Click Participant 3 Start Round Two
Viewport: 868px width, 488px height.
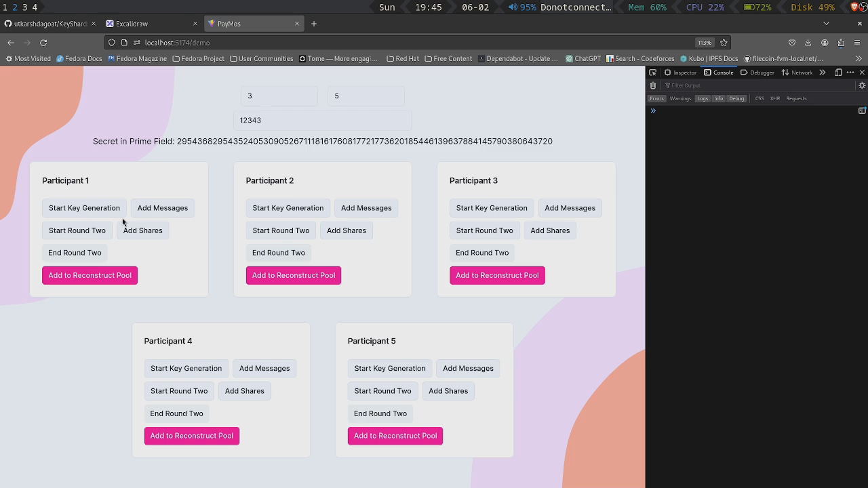coord(484,230)
